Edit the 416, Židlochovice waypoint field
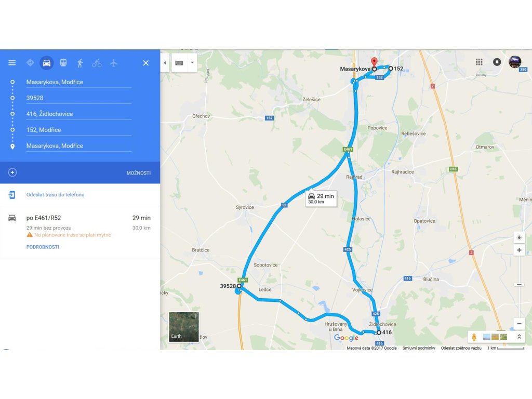The image size is (532, 399). click(79, 114)
